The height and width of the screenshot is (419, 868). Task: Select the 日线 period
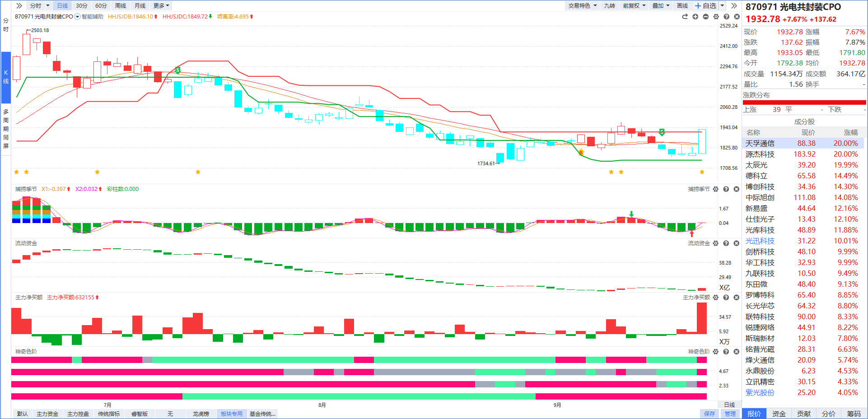coord(62,5)
